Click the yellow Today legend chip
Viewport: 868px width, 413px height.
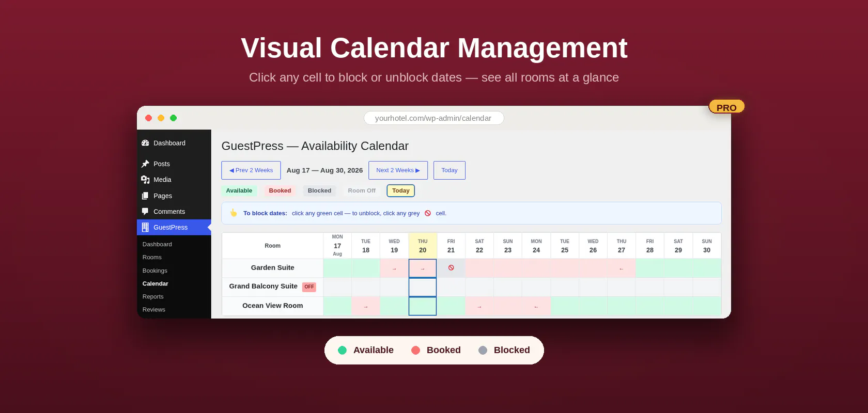tap(401, 190)
